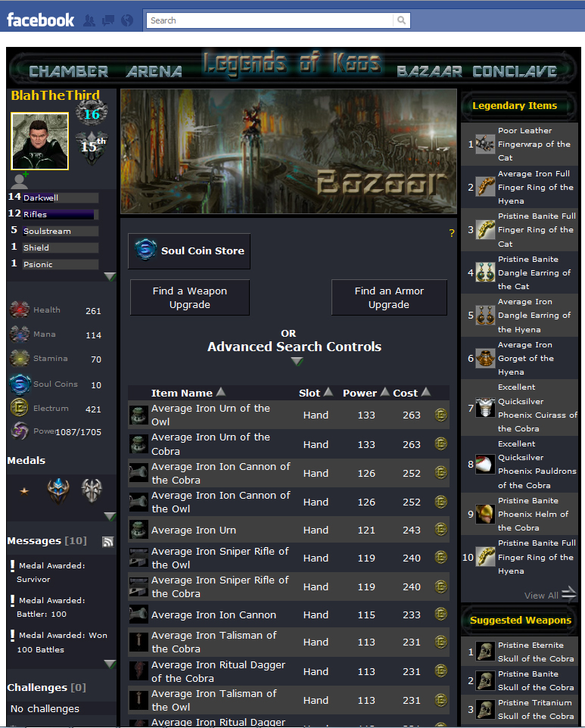
Task: Open the Conclave tab
Action: (x=515, y=71)
